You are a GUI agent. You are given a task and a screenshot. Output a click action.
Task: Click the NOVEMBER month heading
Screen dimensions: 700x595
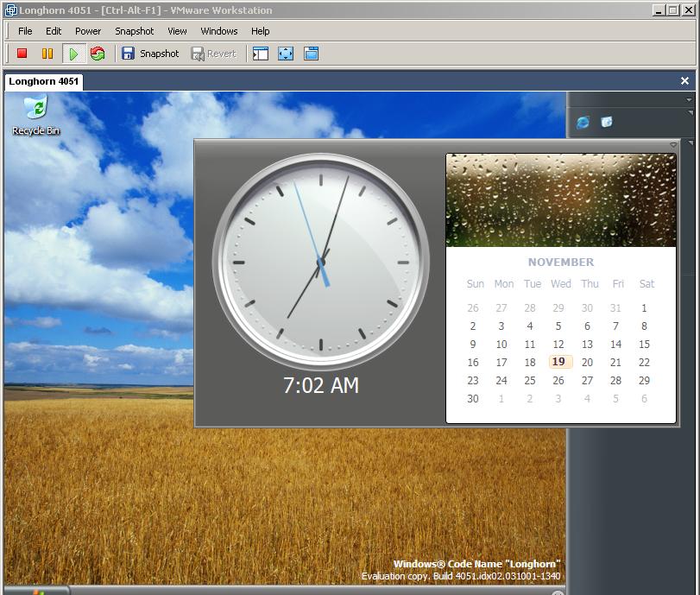561,263
